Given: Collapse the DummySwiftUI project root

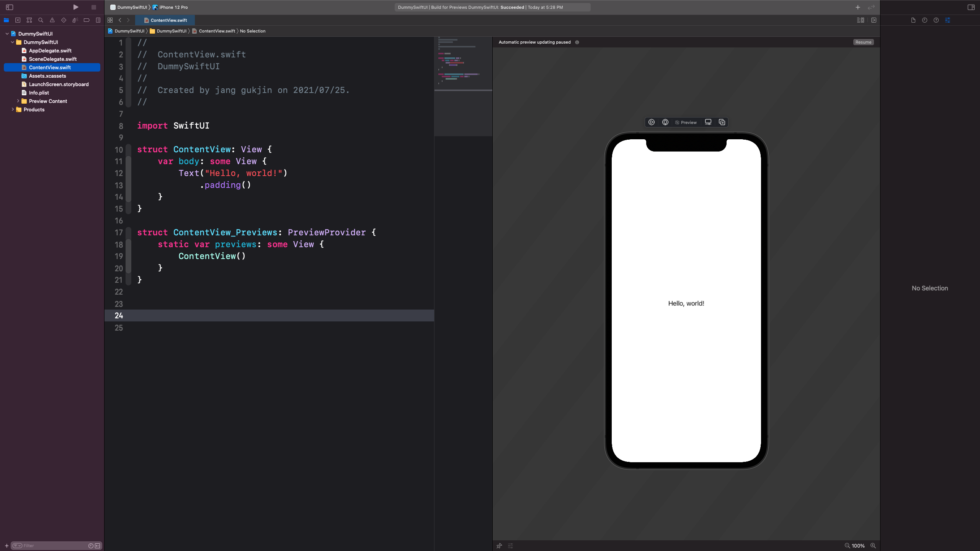Looking at the screenshot, I should 7,34.
